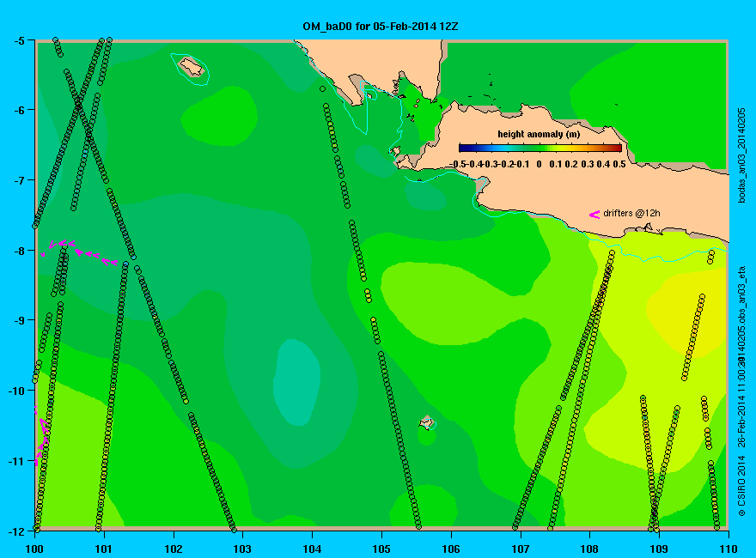The height and width of the screenshot is (558, 756).
Task: Click the x-axis label 104
Action: tap(312, 549)
